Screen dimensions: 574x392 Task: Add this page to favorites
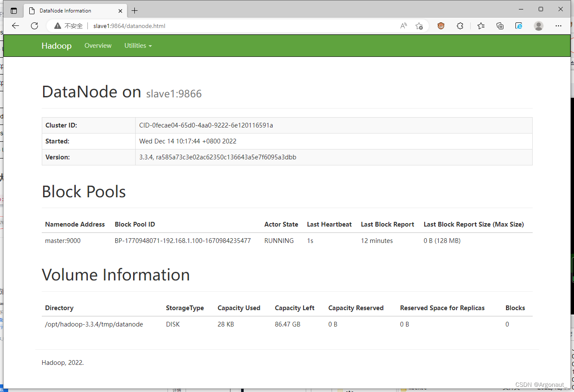click(419, 26)
